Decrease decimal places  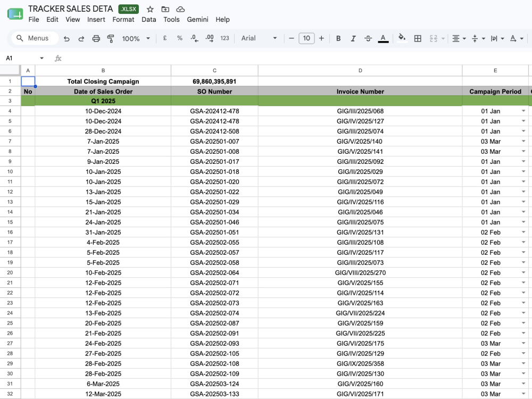tap(194, 38)
